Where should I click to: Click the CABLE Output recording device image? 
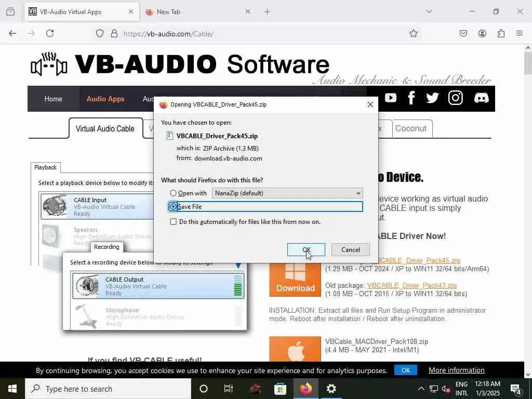coord(87,286)
